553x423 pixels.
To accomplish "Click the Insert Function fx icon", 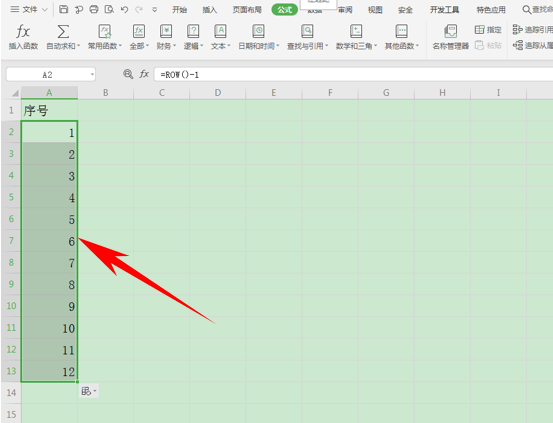I will click(23, 31).
